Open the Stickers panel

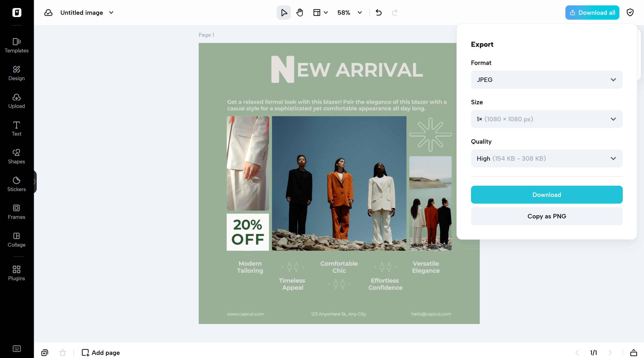tap(17, 184)
